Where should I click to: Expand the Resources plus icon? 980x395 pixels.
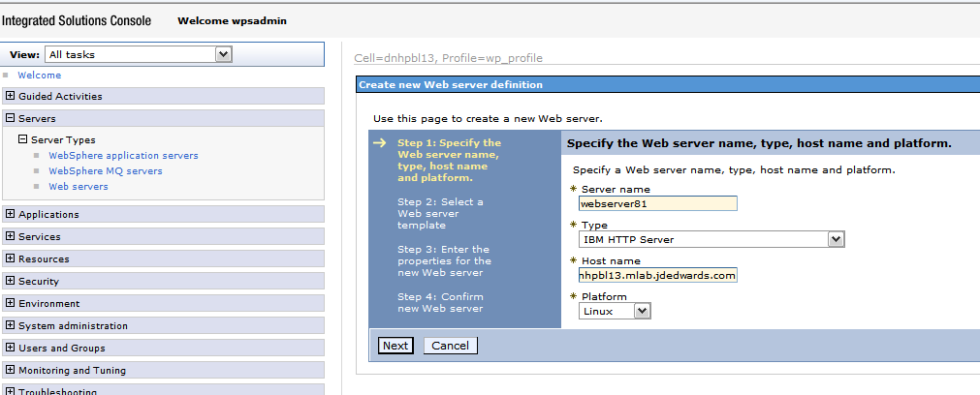(x=10, y=258)
